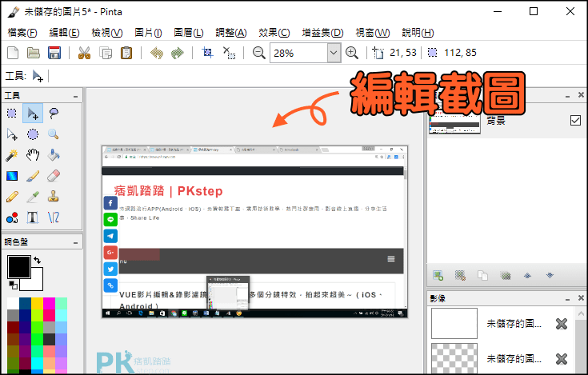Select the Recolor tool
588x375 pixels.
[x=12, y=217]
